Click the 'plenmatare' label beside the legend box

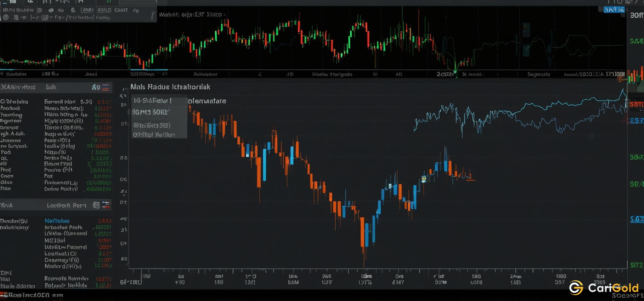[207, 101]
